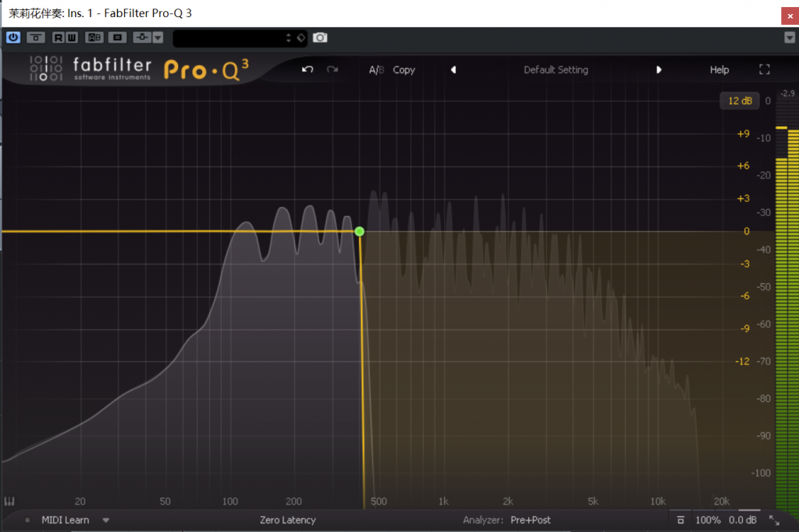The height and width of the screenshot is (532, 799).
Task: Select the green EQ band node
Action: click(x=360, y=232)
